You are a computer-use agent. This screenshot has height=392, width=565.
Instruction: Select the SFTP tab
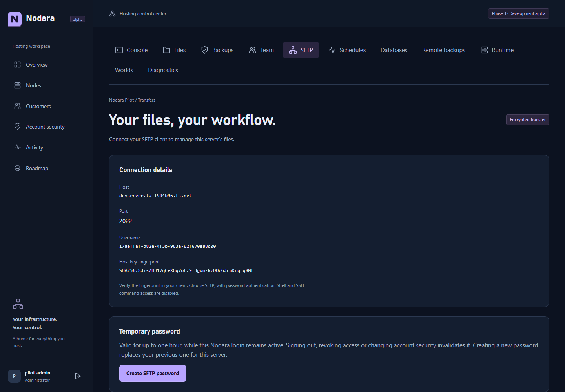(301, 50)
